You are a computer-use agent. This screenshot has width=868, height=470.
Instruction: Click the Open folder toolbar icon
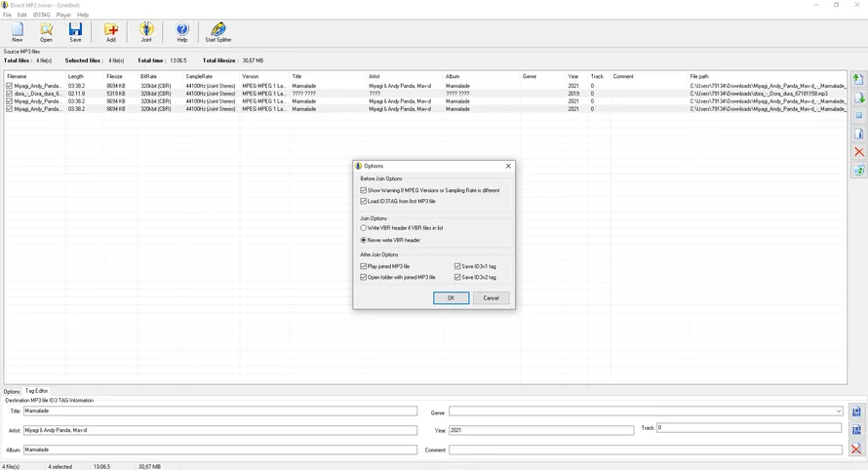tap(47, 32)
